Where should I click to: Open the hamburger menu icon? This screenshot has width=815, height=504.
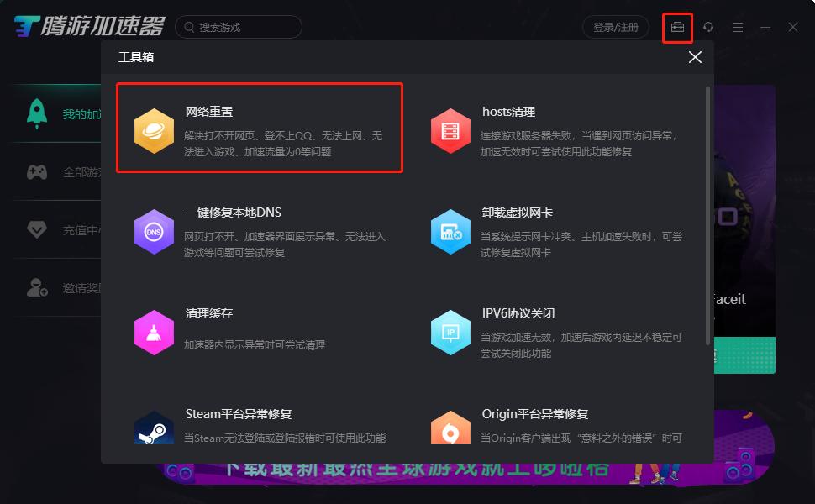click(737, 26)
